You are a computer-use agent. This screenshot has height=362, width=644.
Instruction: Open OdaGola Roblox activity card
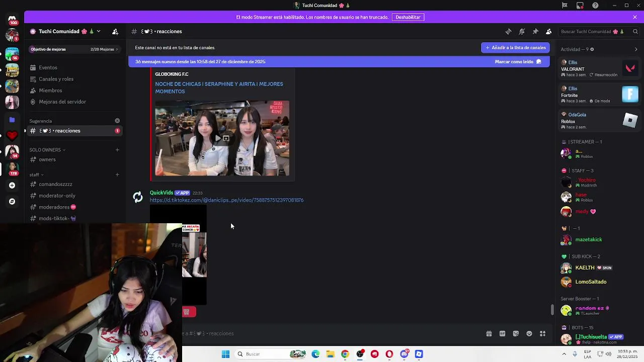[599, 121]
